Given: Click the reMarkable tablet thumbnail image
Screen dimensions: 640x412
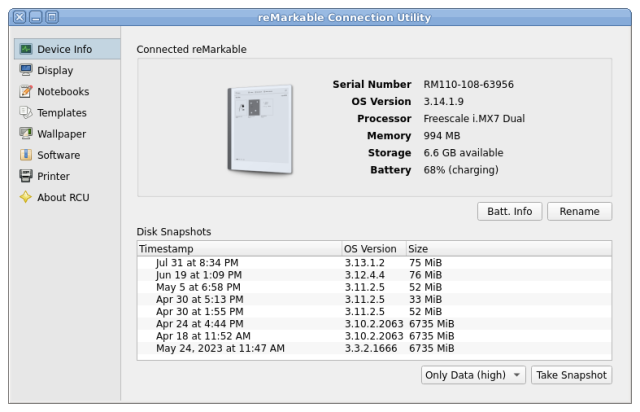Looking at the screenshot, I should point(259,126).
